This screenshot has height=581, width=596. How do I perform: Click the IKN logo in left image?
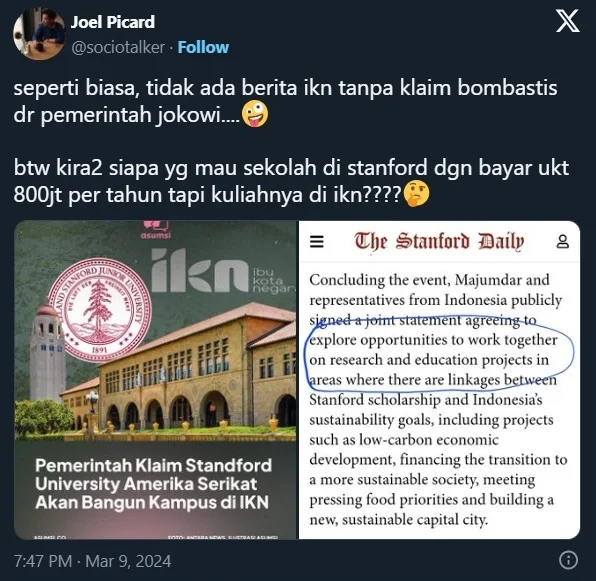click(x=222, y=271)
